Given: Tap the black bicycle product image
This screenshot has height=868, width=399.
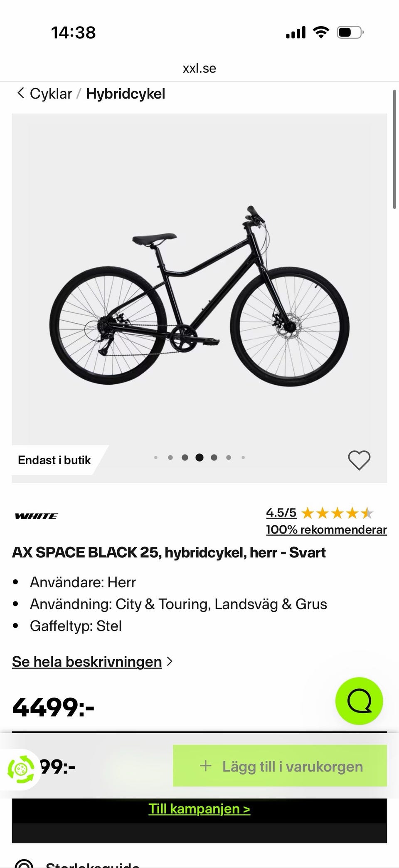Looking at the screenshot, I should (199, 295).
